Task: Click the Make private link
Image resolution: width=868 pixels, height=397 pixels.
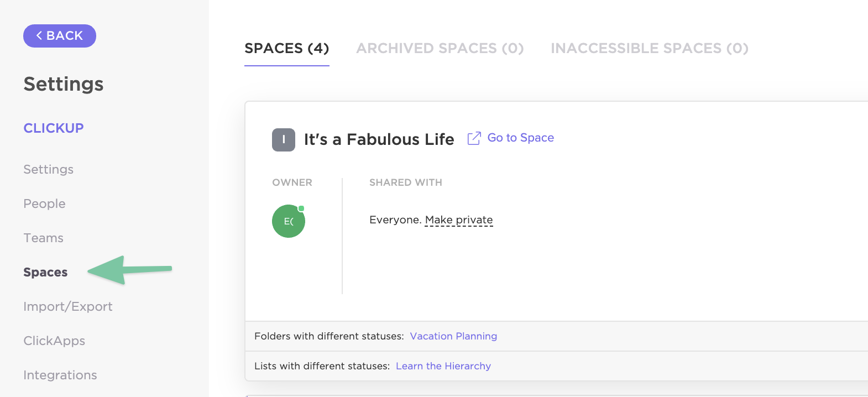Action: click(459, 220)
